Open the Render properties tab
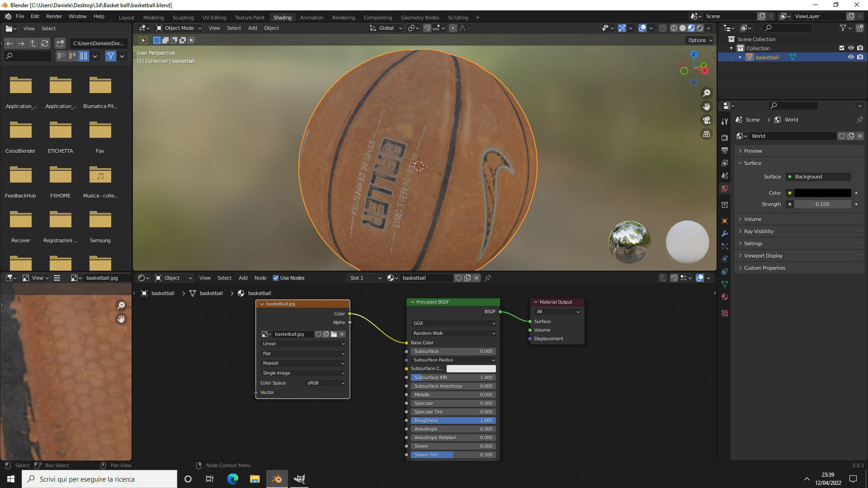 [x=725, y=137]
